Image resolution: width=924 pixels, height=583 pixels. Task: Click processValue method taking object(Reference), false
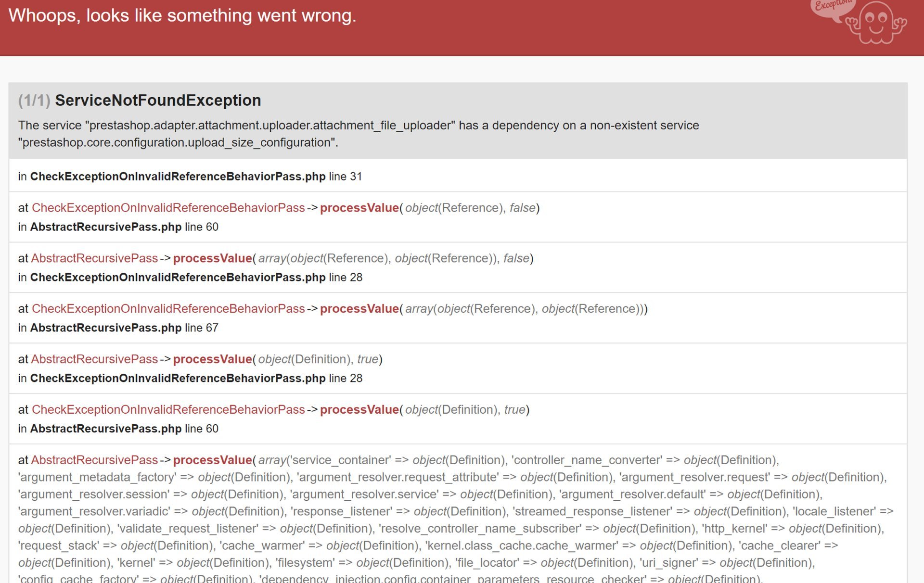coord(359,208)
